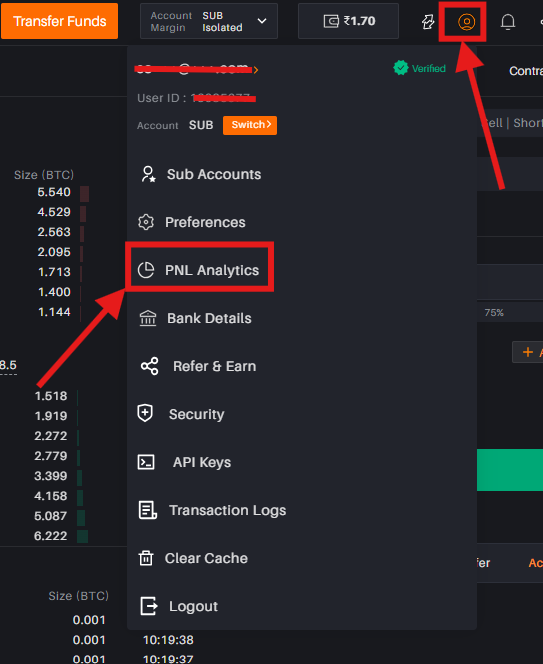Click the orange plus Add button
This screenshot has height=664, width=543.
(x=528, y=352)
